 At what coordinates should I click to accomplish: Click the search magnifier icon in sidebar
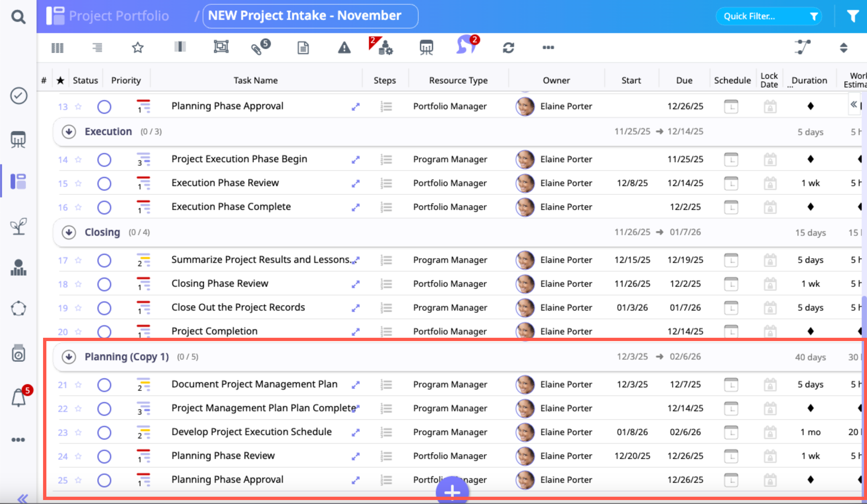(18, 16)
